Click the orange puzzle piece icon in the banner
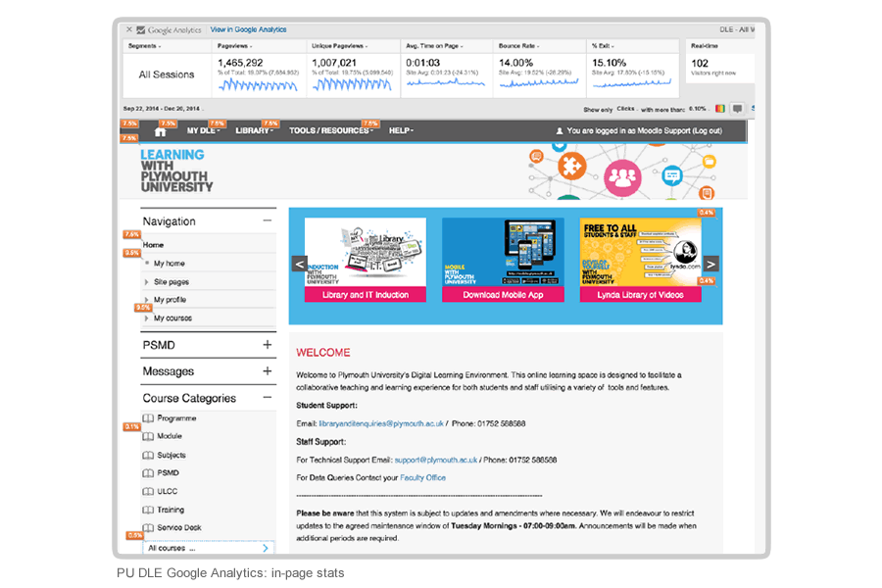The width and height of the screenshot is (882, 588). (571, 165)
